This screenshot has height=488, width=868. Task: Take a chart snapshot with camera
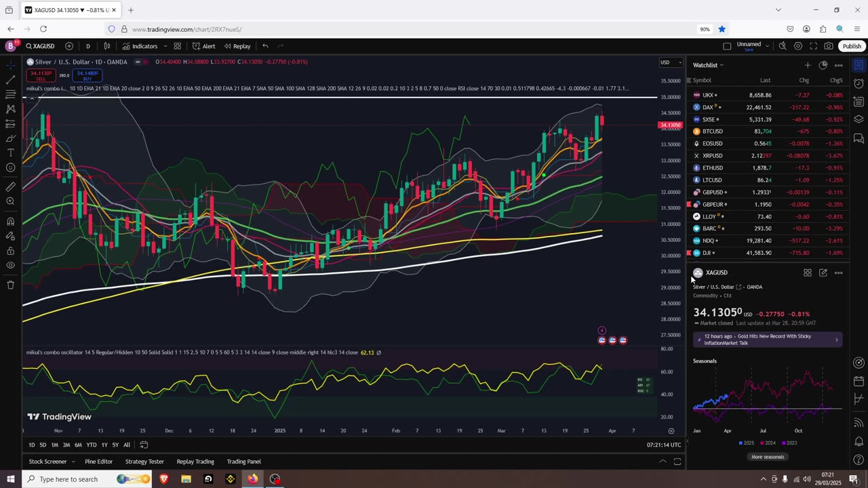coord(829,46)
